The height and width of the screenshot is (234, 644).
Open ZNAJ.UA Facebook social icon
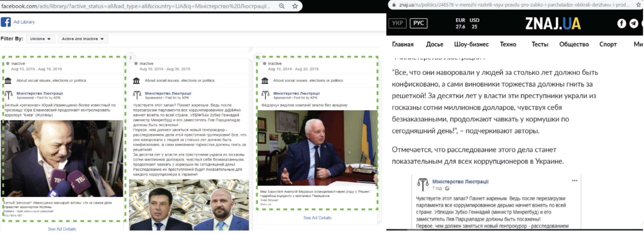click(622, 24)
